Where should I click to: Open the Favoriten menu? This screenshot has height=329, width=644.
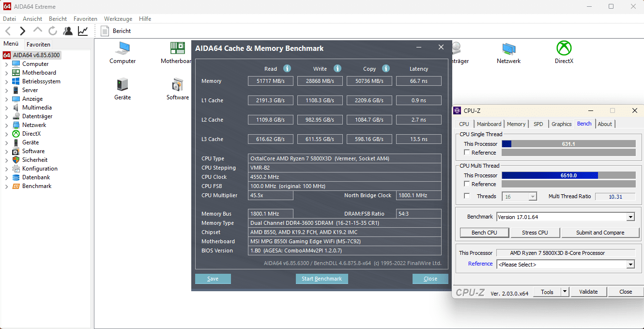85,19
